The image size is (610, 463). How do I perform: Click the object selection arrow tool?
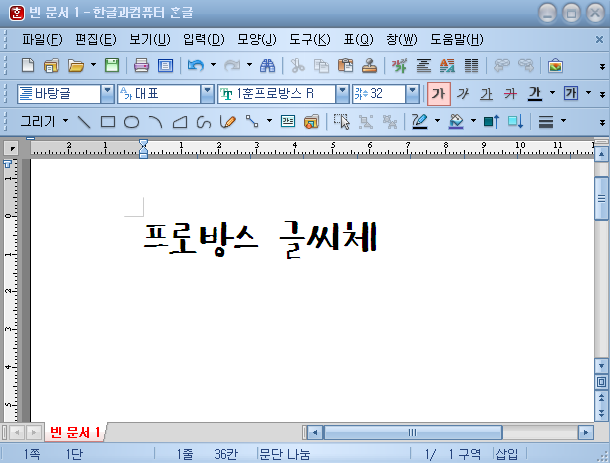(342, 122)
